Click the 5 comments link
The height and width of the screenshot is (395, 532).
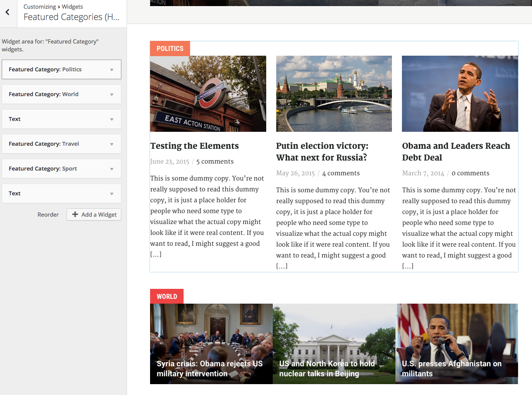tap(215, 161)
